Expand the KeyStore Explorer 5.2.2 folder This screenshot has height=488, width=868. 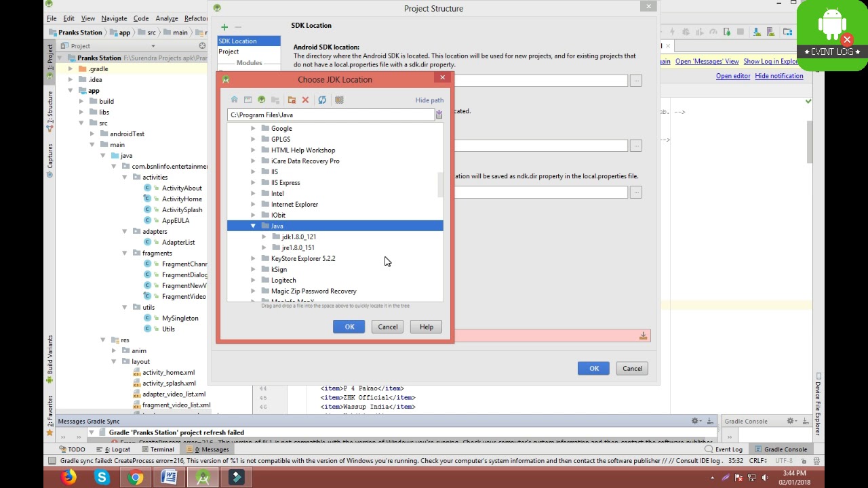click(x=254, y=258)
